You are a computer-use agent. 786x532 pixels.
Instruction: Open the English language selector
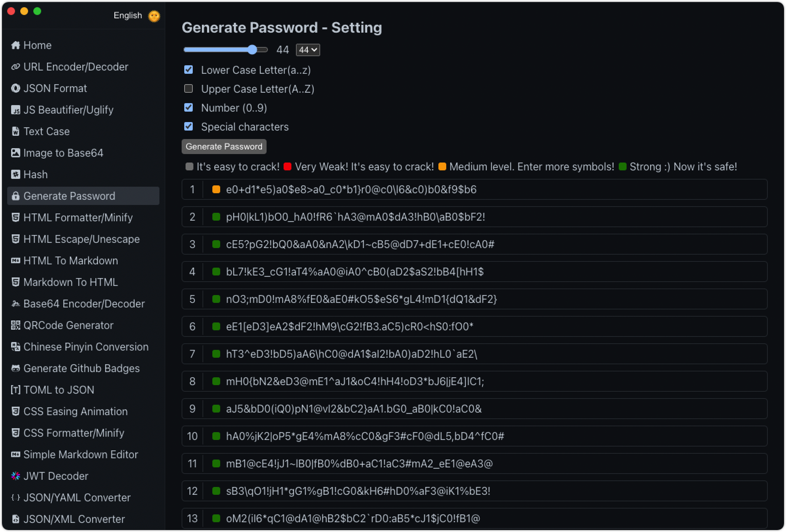[x=128, y=16]
